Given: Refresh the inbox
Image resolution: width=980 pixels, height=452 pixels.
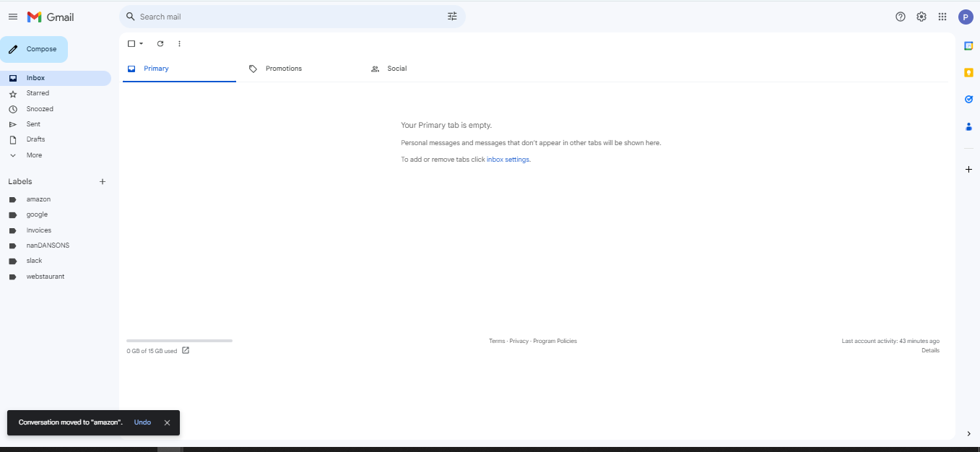Looking at the screenshot, I should pos(160,43).
